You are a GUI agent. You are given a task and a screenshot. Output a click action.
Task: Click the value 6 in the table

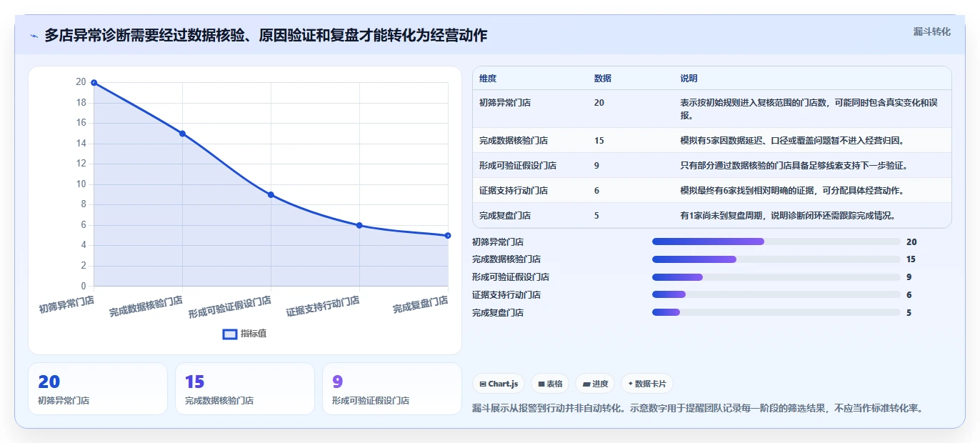tap(596, 191)
